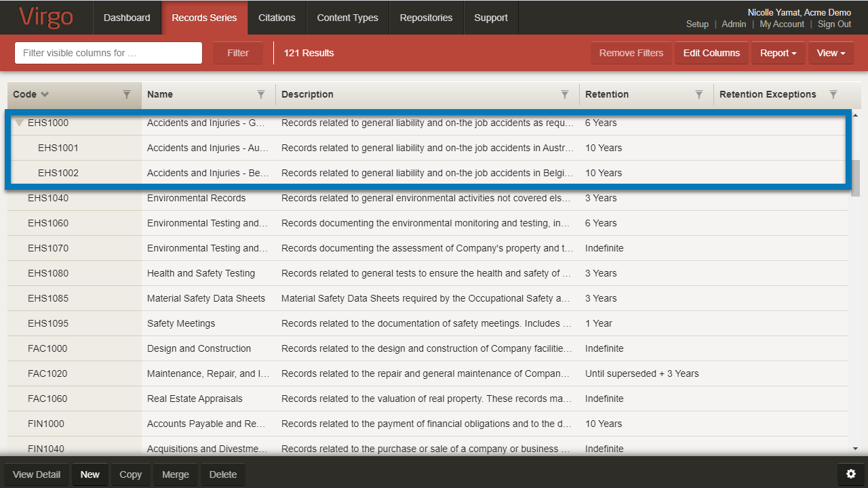Viewport: 868px width, 488px height.
Task: Collapse the EHS1000 tree row
Action: click(19, 123)
